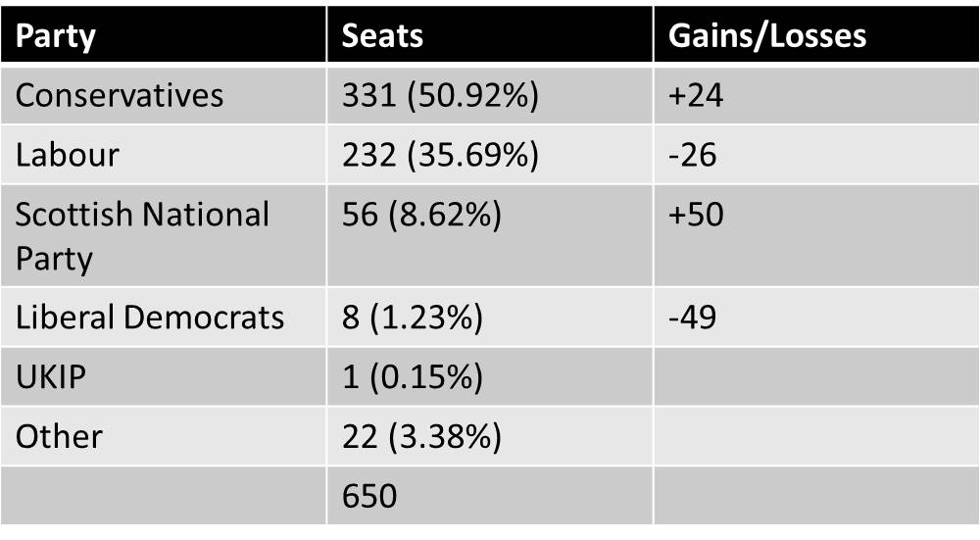Click the 331 (50.92%) seats cell
Screen dimensions: 980x540
(441, 95)
